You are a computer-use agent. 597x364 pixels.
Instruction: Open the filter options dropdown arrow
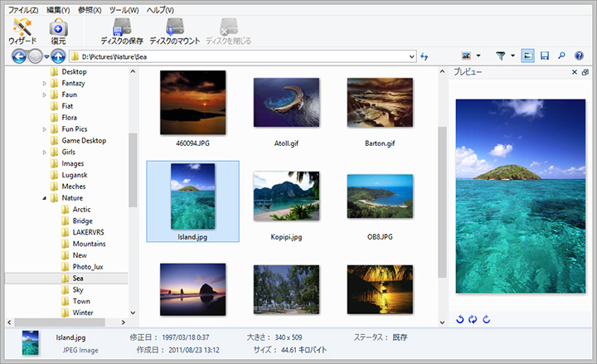513,56
